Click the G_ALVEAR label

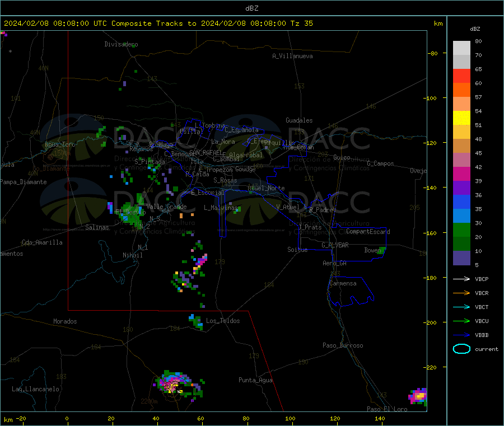(335, 245)
